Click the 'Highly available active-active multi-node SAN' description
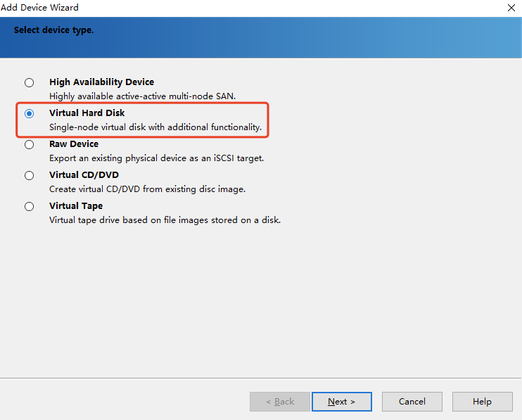 (143, 96)
